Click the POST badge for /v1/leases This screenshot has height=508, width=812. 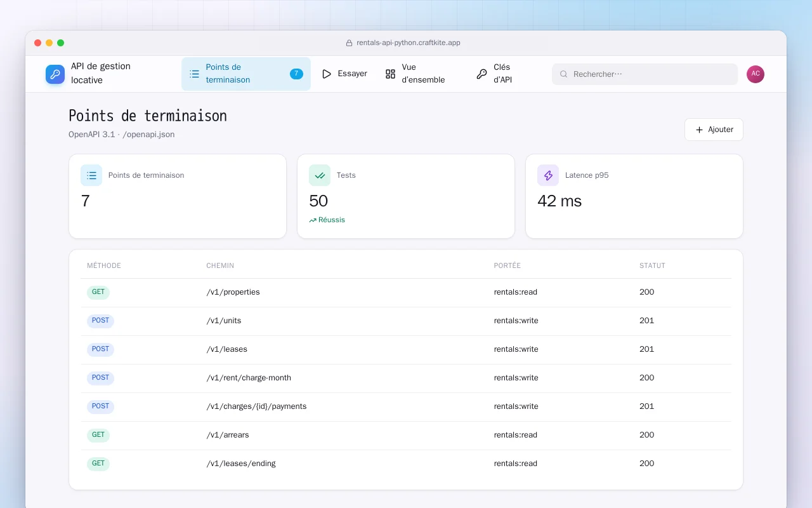pos(100,349)
